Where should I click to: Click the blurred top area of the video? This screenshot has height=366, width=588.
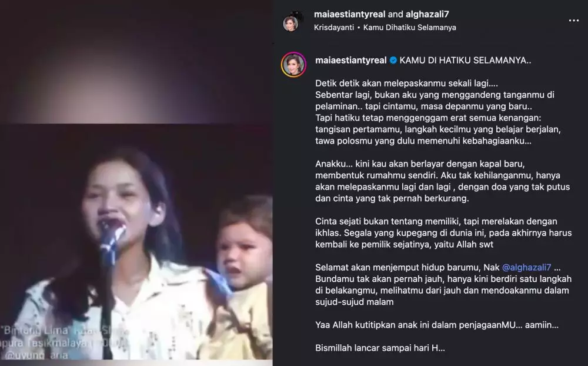point(136,62)
